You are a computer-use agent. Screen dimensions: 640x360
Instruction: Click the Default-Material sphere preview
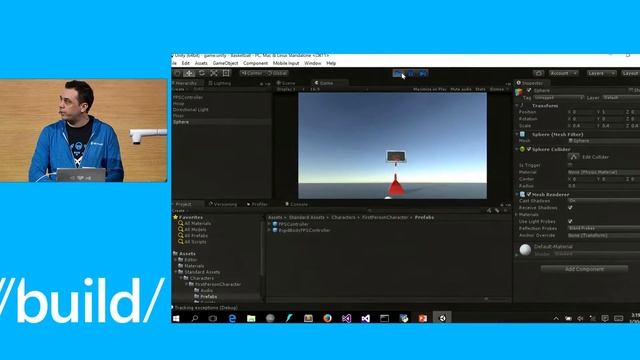tap(525, 249)
